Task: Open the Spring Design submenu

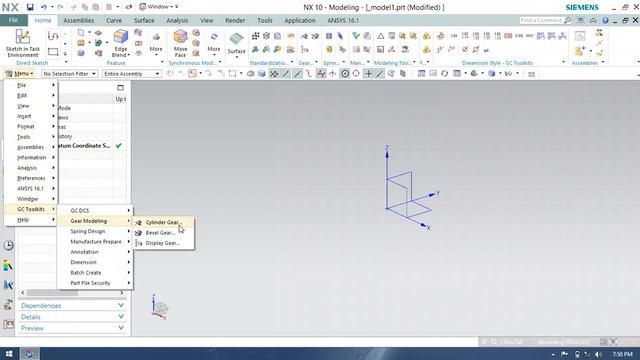Action: 95,231
